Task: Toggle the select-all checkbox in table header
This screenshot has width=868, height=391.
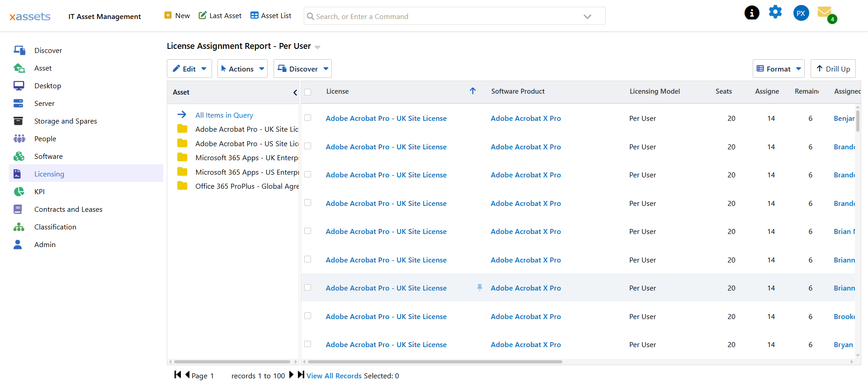Action: [x=308, y=92]
